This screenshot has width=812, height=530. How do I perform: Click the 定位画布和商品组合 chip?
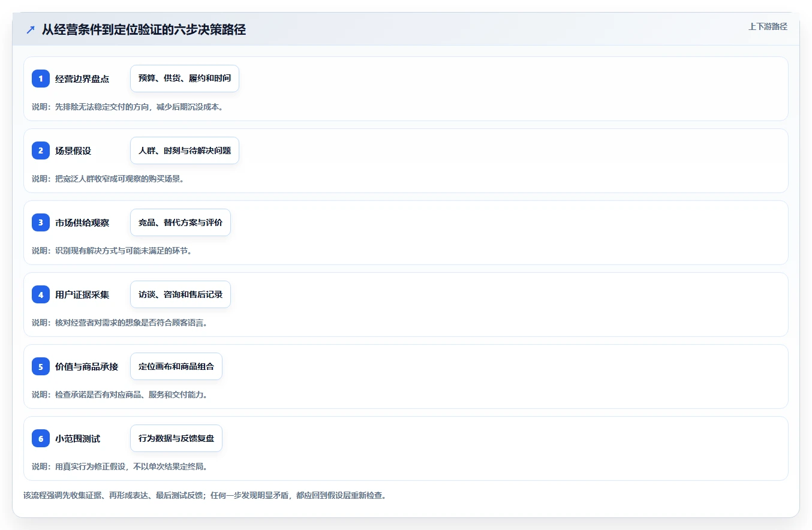pyautogui.click(x=176, y=366)
